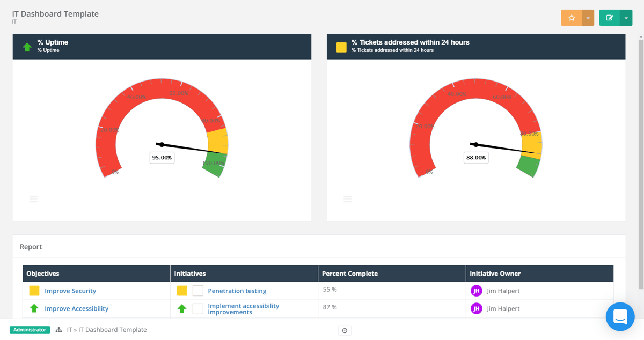Click yellow status icon beside Improve Security
The image size is (644, 340).
[x=34, y=291]
